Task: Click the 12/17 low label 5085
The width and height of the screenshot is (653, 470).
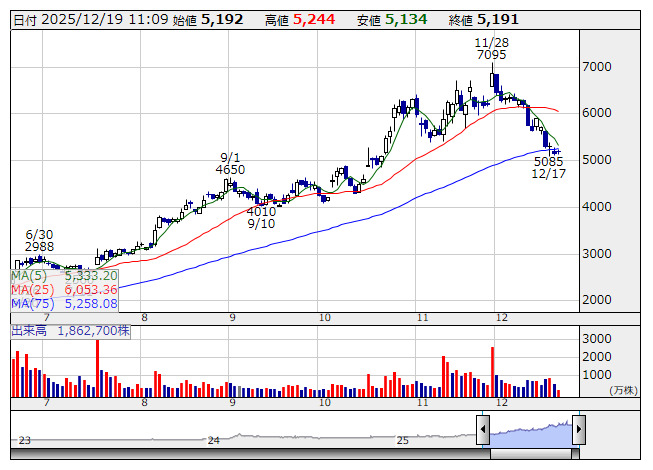Action: pyautogui.click(x=548, y=160)
